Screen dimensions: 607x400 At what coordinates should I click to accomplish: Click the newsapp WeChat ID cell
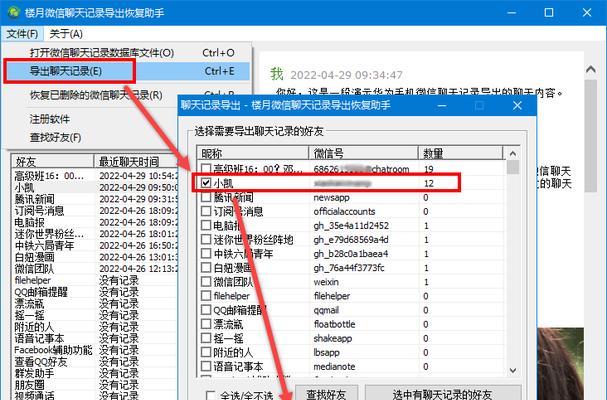coord(331,197)
